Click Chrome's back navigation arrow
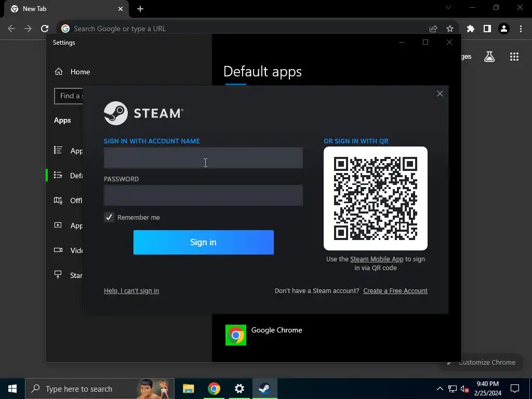This screenshot has width=532, height=399. coord(11,29)
